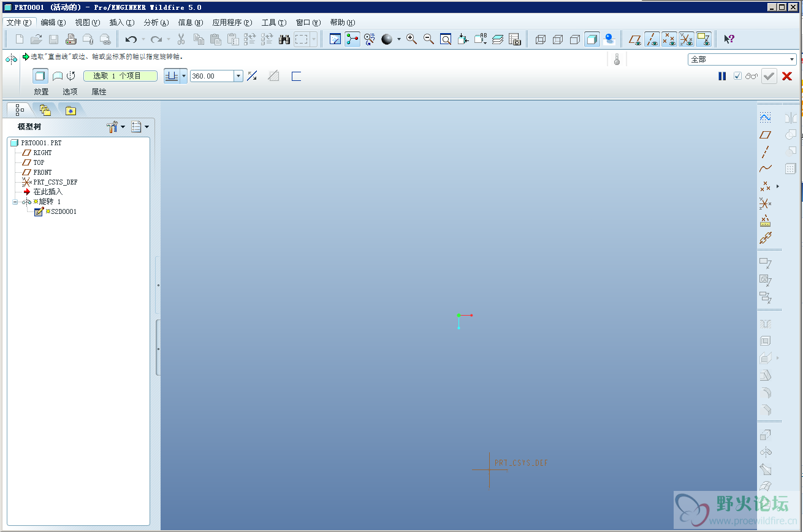Open the 全部 selection filter dropdown
The image size is (803, 532).
tap(792, 59)
